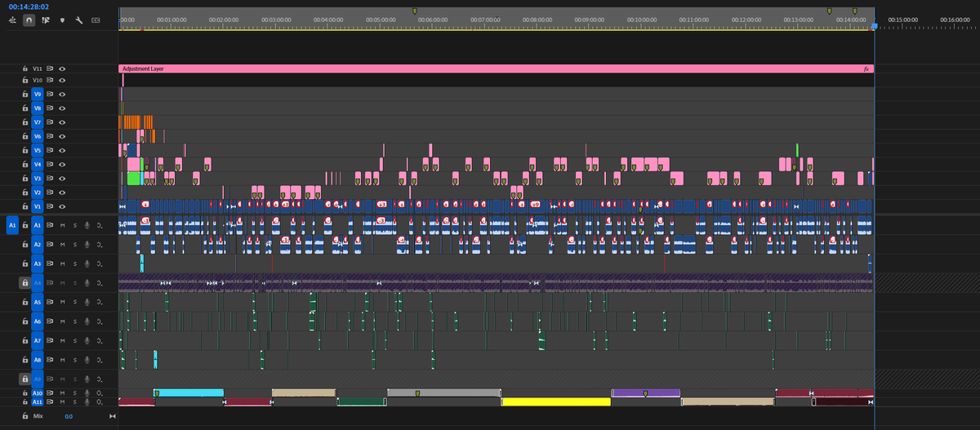Screen dimensions: 980x430
Task: Select the cyan audio clip on A10
Action: point(188,392)
